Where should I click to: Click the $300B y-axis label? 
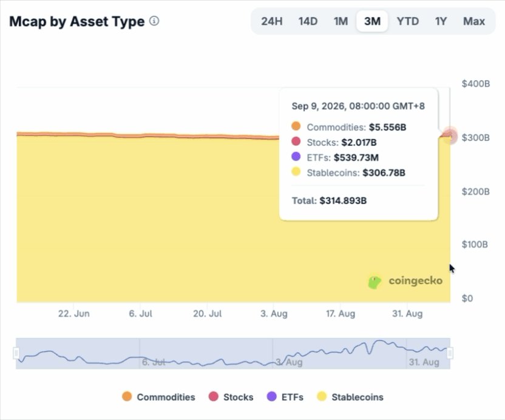pos(476,138)
